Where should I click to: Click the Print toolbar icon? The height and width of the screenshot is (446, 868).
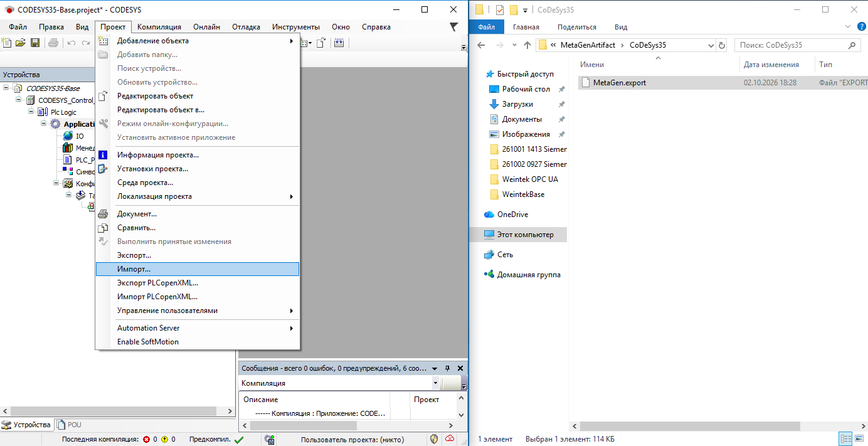pos(53,43)
